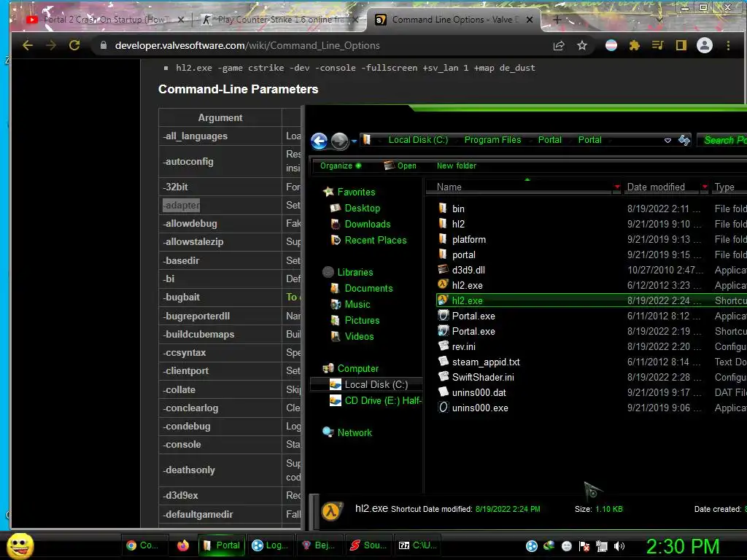Select steam_appid.txt file

coord(485,362)
